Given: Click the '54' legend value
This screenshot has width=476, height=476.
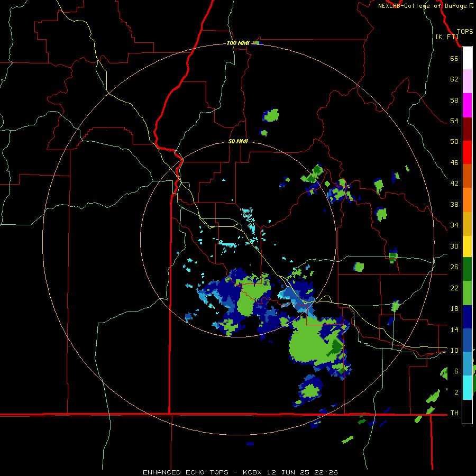Looking at the screenshot, I should tap(454, 121).
